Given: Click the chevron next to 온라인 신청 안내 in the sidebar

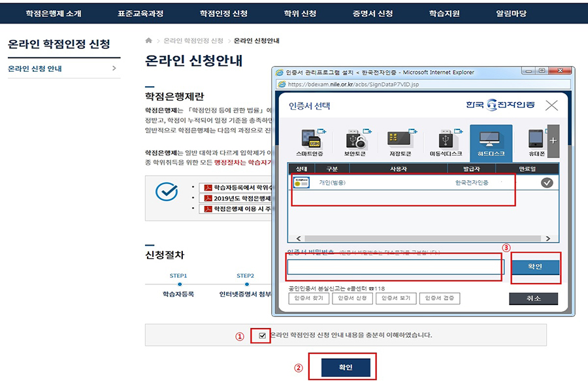Looking at the screenshot, I should tap(114, 68).
